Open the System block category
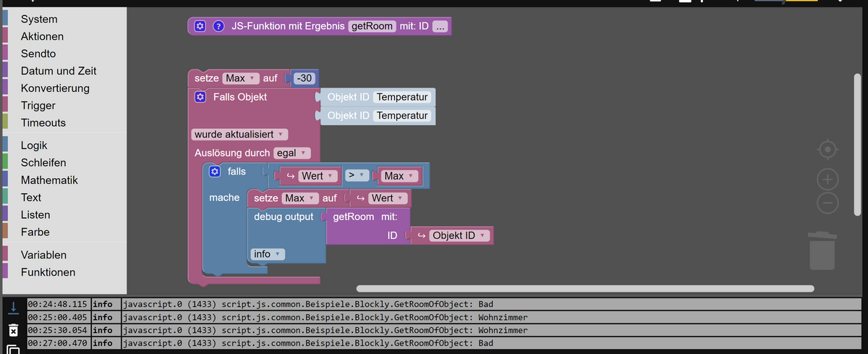This screenshot has height=354, width=868. [39, 20]
